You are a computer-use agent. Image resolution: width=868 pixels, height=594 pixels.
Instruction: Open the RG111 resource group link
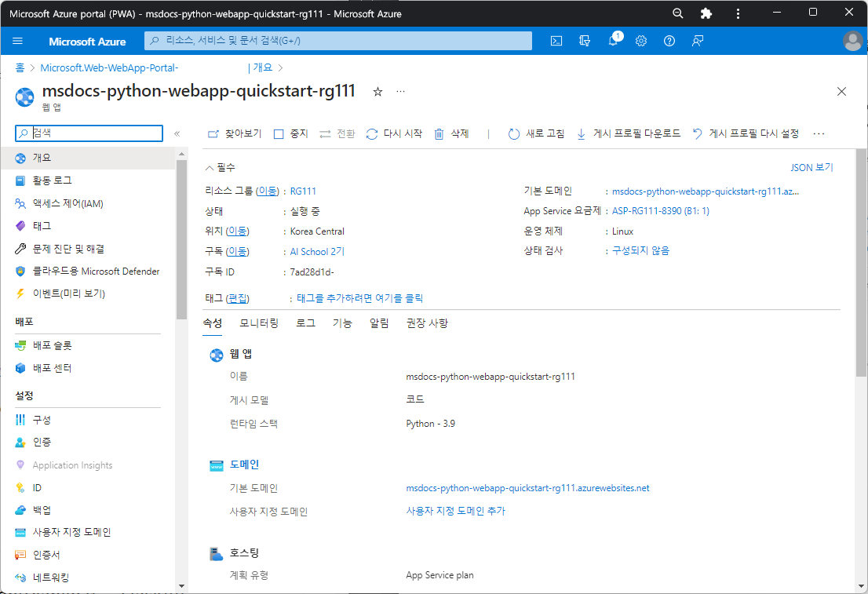[x=303, y=191]
